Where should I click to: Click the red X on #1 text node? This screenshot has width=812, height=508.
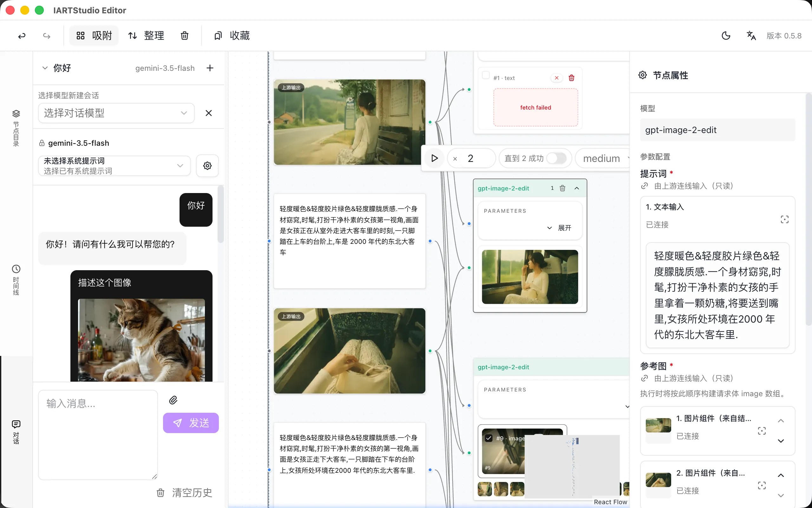coord(557,78)
